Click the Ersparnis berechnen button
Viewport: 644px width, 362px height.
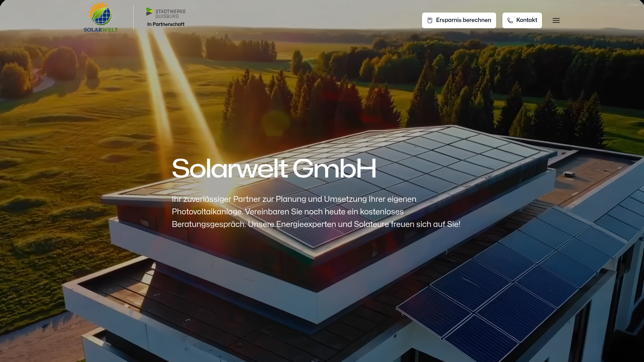459,20
